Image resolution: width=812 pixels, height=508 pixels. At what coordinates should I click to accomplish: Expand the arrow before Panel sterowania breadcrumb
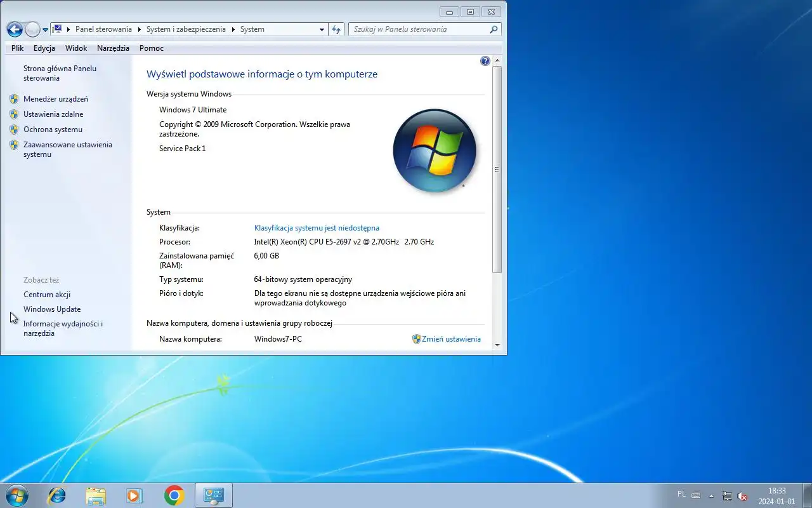click(69, 29)
